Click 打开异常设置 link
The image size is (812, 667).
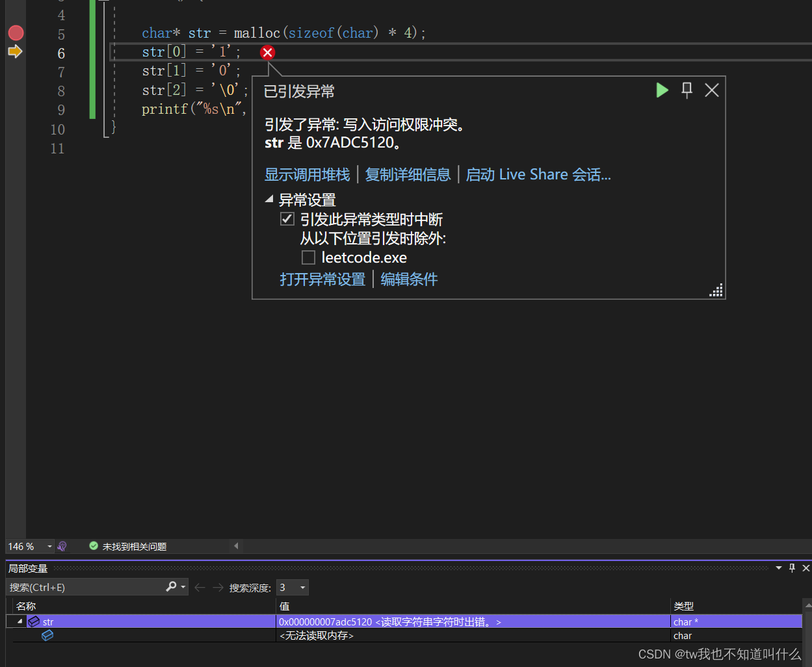point(323,279)
